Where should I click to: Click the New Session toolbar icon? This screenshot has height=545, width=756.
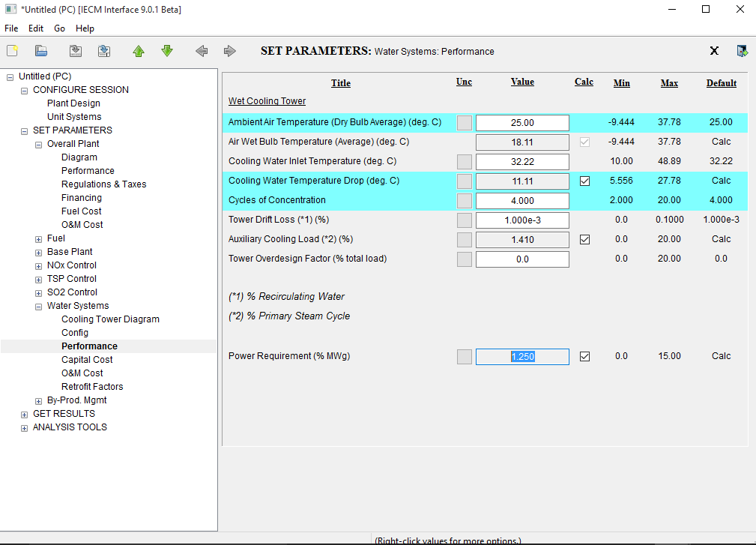click(x=12, y=51)
